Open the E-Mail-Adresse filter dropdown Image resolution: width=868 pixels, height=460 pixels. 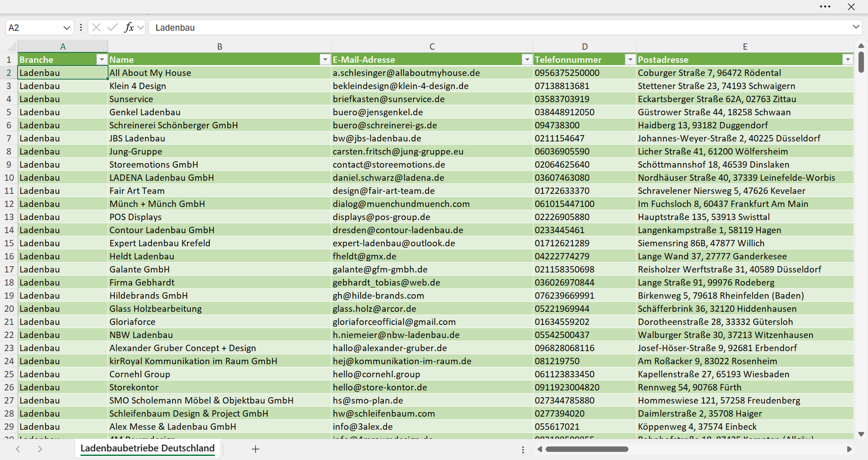tap(527, 60)
